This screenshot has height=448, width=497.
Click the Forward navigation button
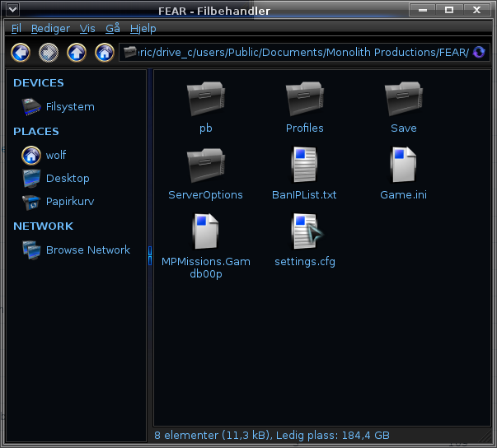coord(49,52)
